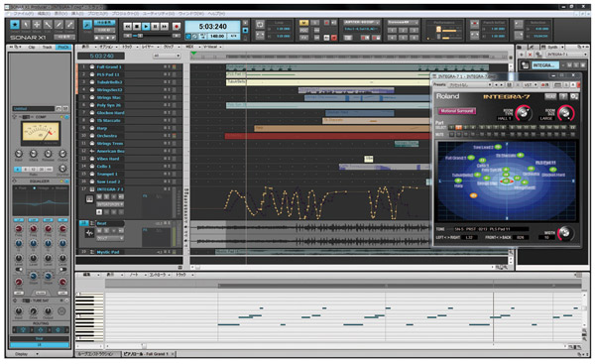Mute part 1 in the INTEGRA-7 Mute row
The height and width of the screenshot is (364, 595).
(451, 134)
